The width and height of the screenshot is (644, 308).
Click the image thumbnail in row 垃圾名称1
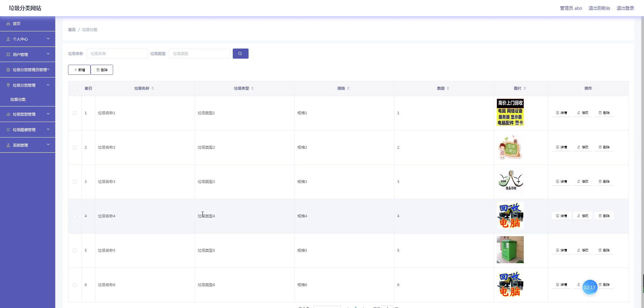click(510, 113)
